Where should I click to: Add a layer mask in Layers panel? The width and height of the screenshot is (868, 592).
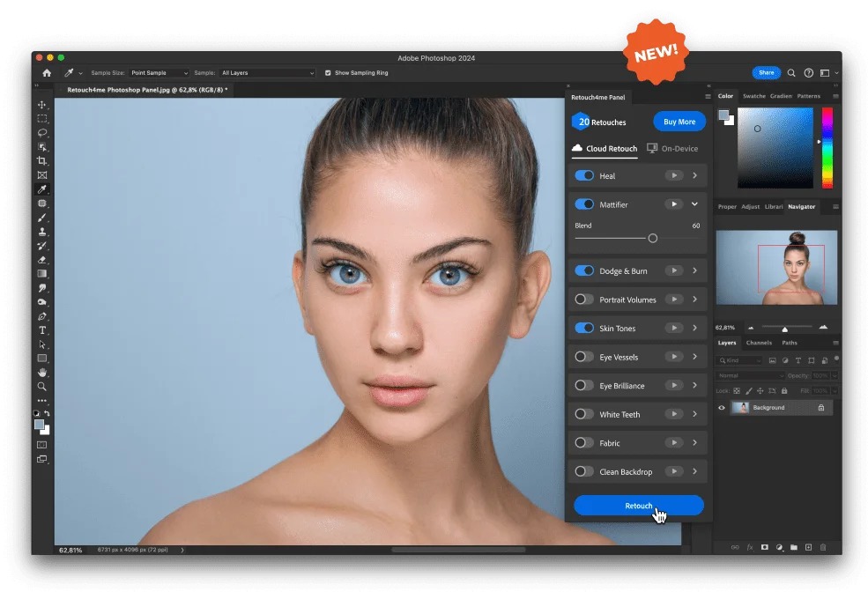click(x=765, y=547)
